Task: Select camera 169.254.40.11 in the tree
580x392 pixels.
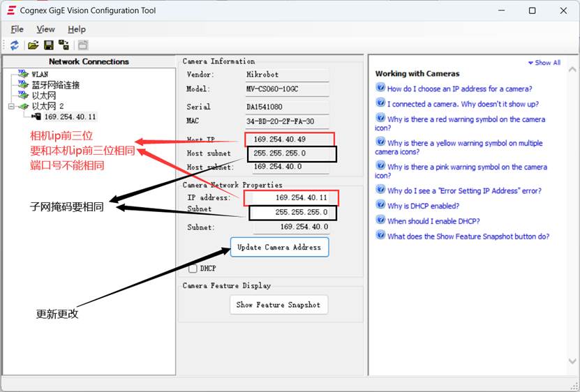Action: [70, 117]
